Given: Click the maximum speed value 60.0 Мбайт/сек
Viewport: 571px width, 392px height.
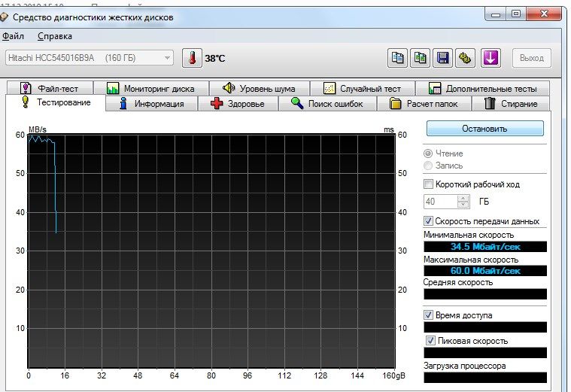Looking at the screenshot, I should pyautogui.click(x=485, y=271).
